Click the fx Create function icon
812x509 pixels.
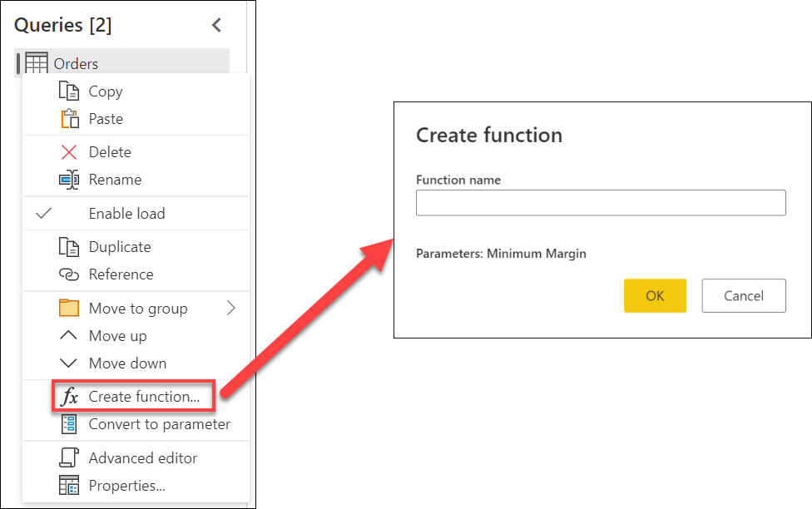pos(69,397)
